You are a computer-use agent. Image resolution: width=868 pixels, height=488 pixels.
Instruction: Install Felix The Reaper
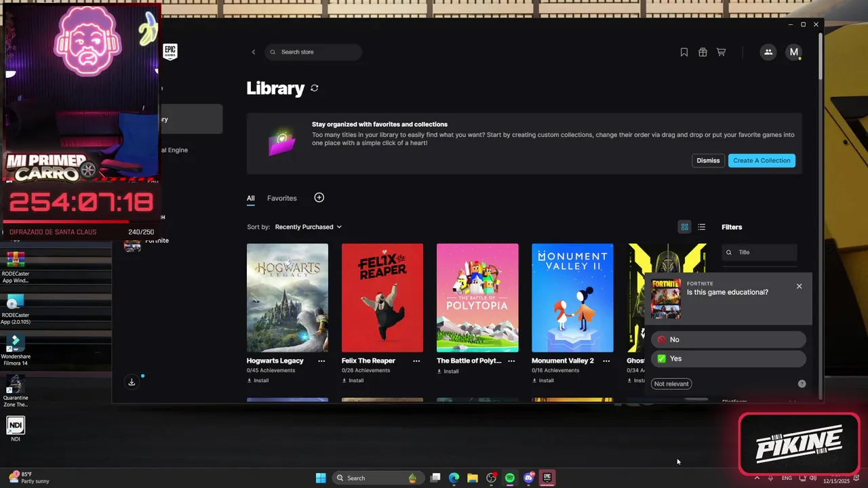[353, 381]
